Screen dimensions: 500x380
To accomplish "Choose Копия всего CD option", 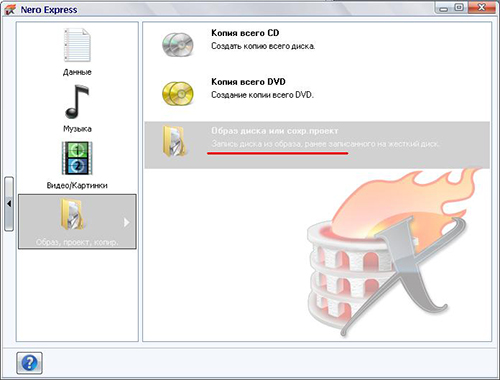I will point(245,33).
